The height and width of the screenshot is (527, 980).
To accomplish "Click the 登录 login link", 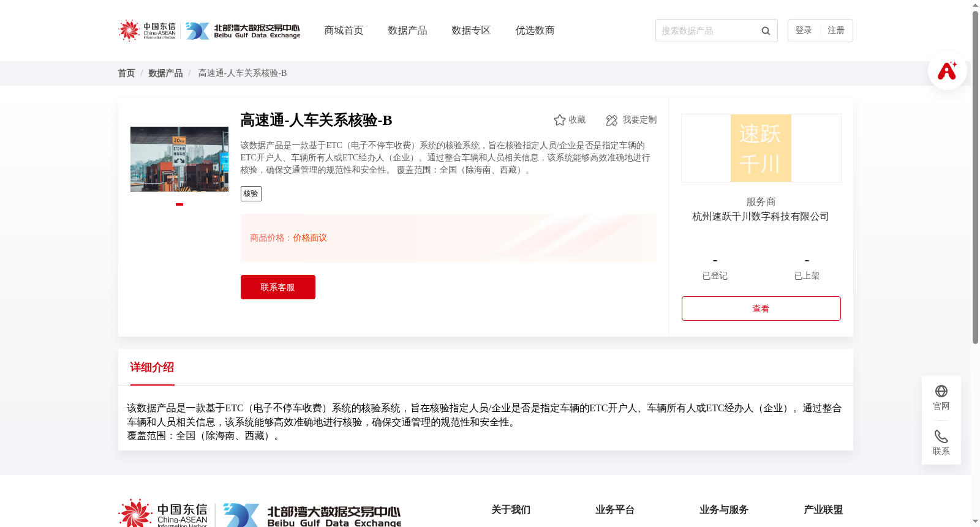I will [804, 31].
